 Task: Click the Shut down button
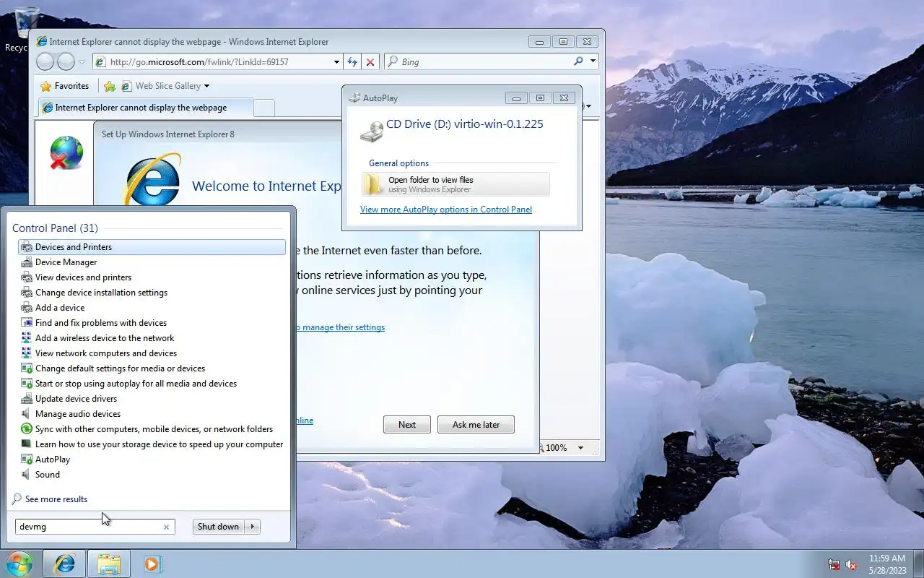pos(218,527)
